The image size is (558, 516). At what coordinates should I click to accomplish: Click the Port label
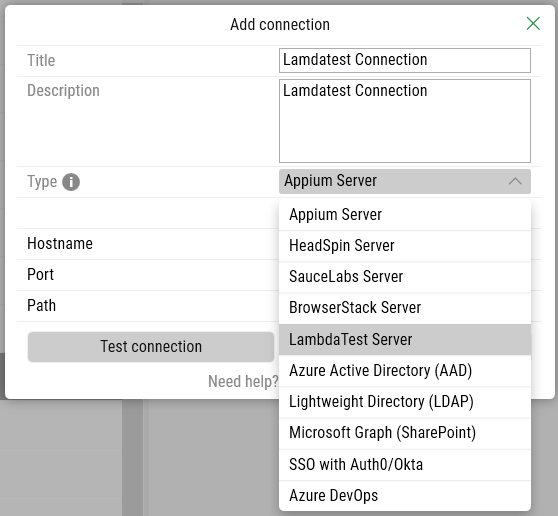[41, 275]
